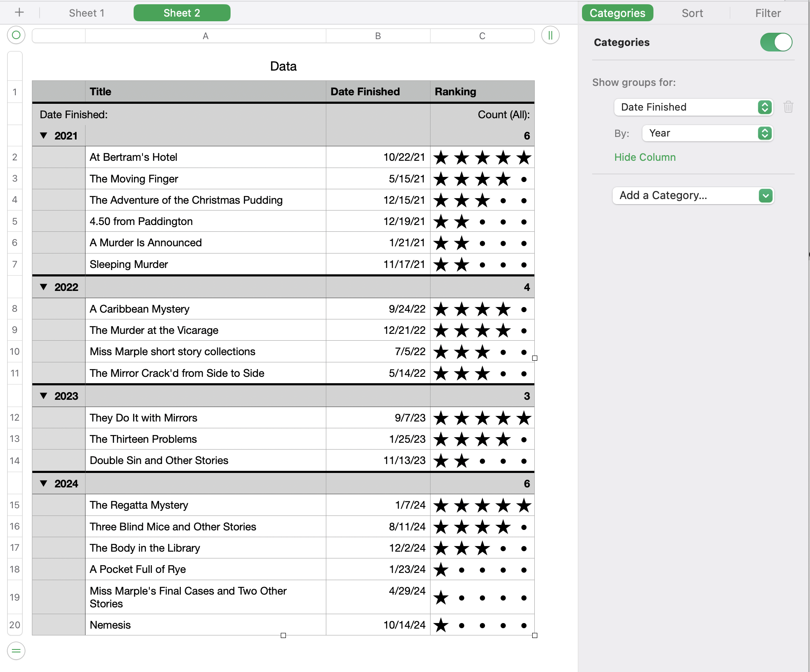Select 'The Mirror Crack'd from Side to Side'

coord(205,373)
